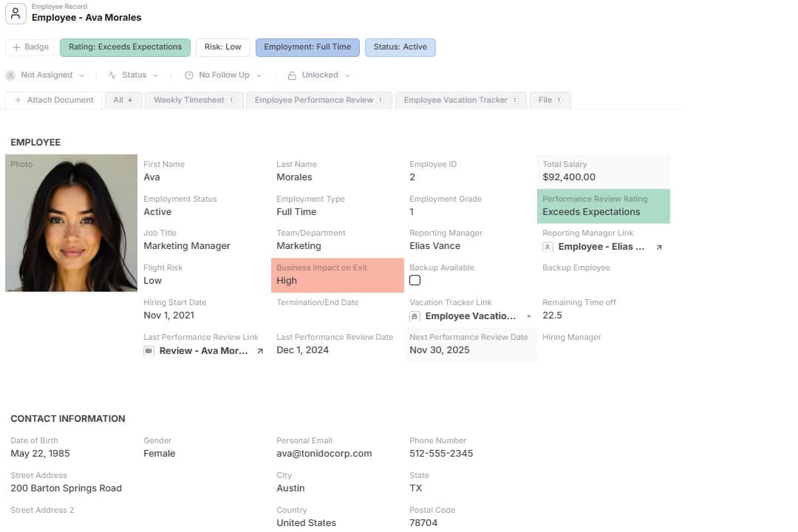The width and height of the screenshot is (798, 532).
Task: Click Street Address 200 Barton Springs Road
Action: 66,488
